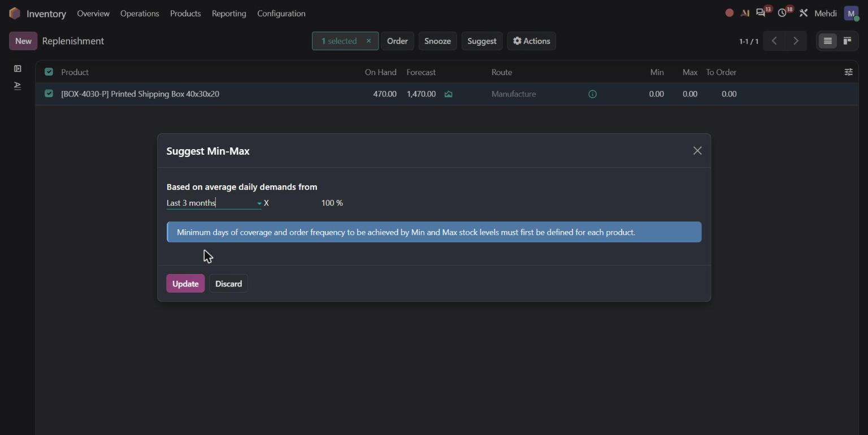Open the activities clock icon with 18 badge
868x435 pixels.
[782, 12]
